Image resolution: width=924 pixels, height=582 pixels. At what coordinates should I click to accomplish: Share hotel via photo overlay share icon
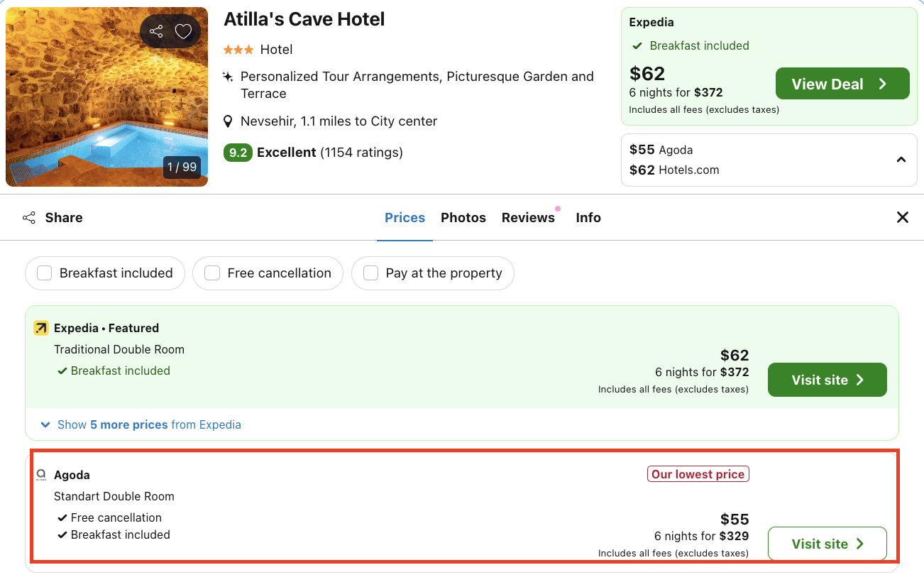155,31
